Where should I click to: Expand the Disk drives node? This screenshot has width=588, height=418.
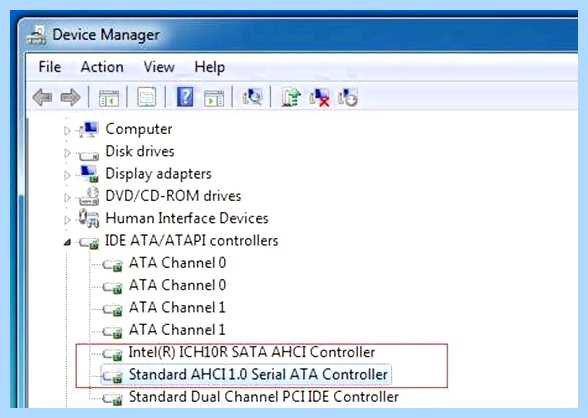point(67,153)
